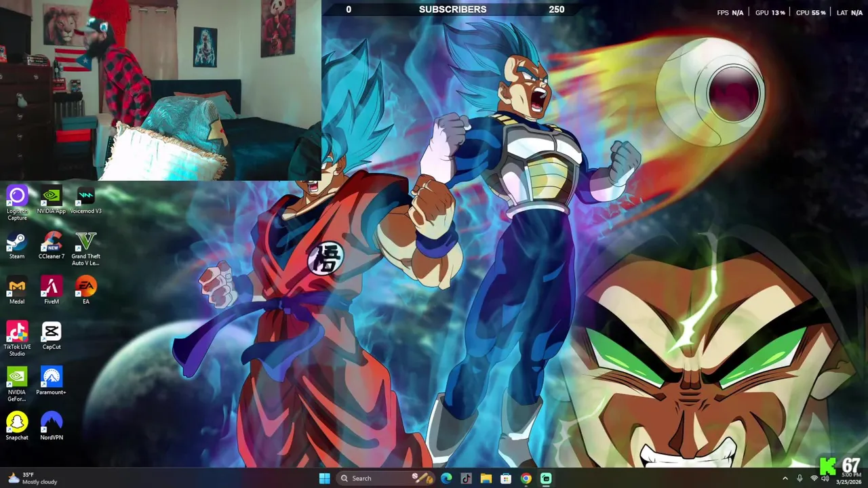Click the webcam overlay preview
Image resolution: width=868 pixels, height=488 pixels.
161,90
